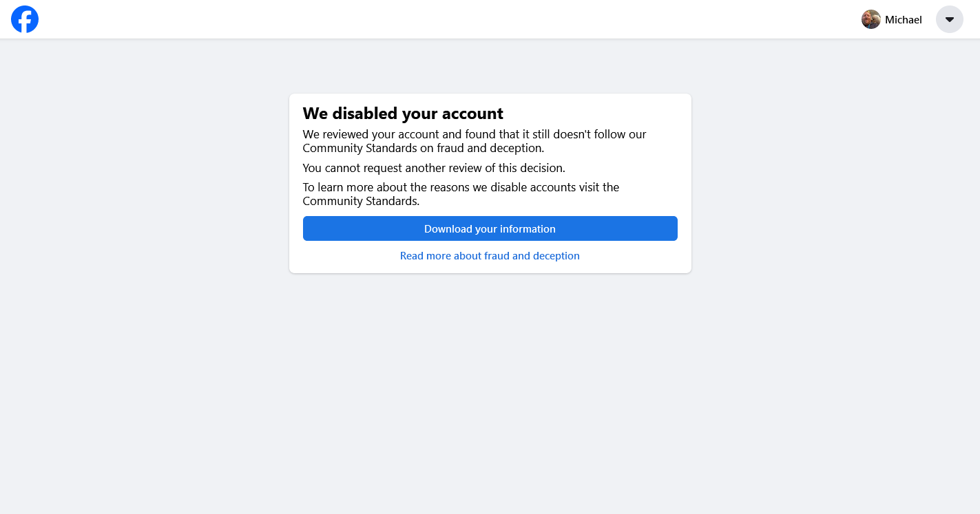Image resolution: width=980 pixels, height=514 pixels.
Task: Follow the fraud and deception policy link
Action: tap(490, 256)
